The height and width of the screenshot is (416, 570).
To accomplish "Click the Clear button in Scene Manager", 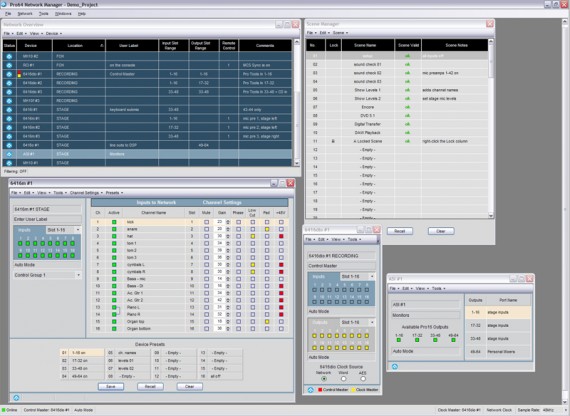I will click(441, 231).
